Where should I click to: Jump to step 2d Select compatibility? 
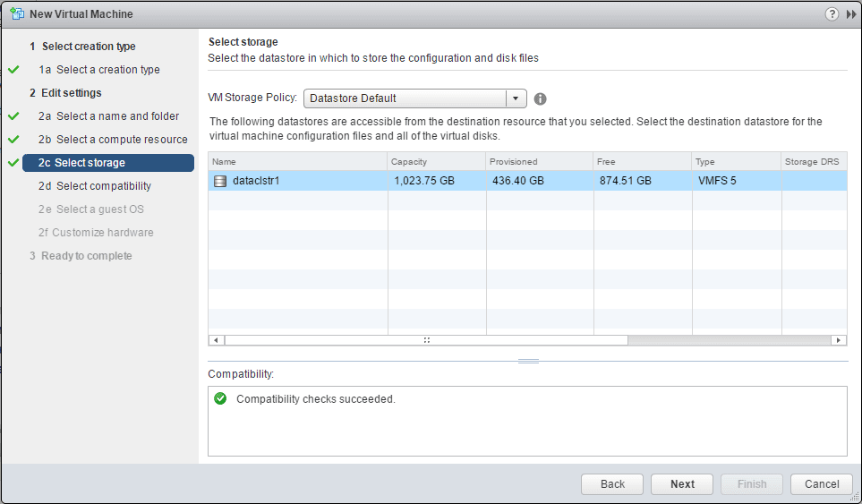pos(103,186)
